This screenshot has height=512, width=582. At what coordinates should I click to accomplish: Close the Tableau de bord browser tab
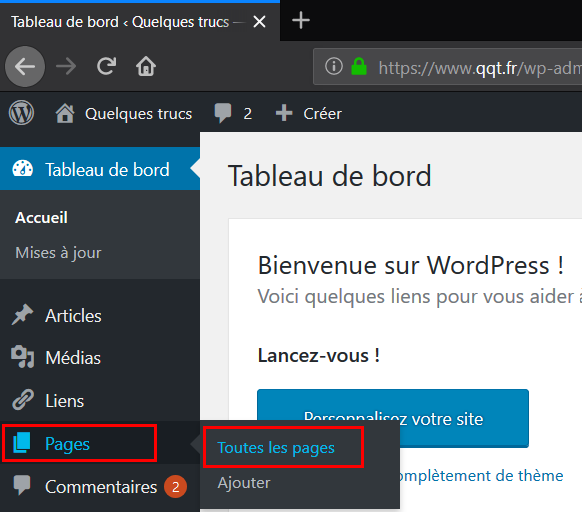259,22
